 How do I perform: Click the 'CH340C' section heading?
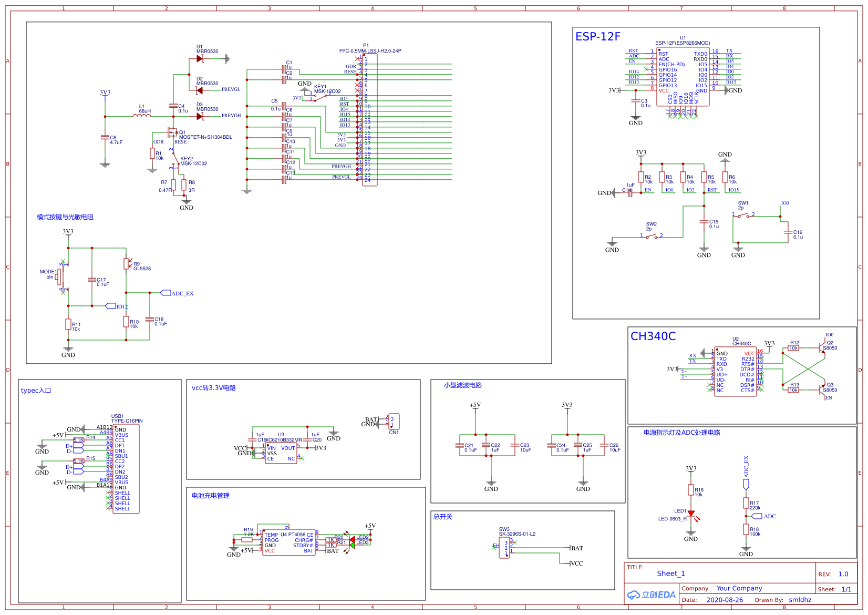click(653, 336)
